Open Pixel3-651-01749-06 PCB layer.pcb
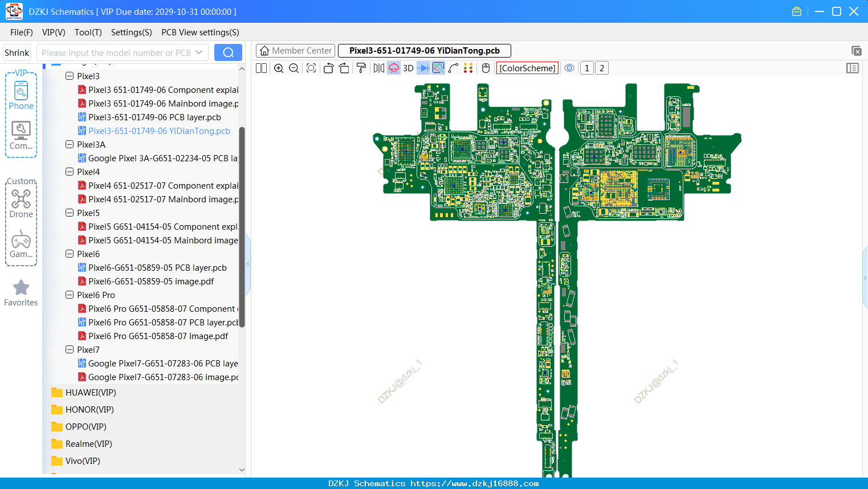868x489 pixels. (x=149, y=117)
